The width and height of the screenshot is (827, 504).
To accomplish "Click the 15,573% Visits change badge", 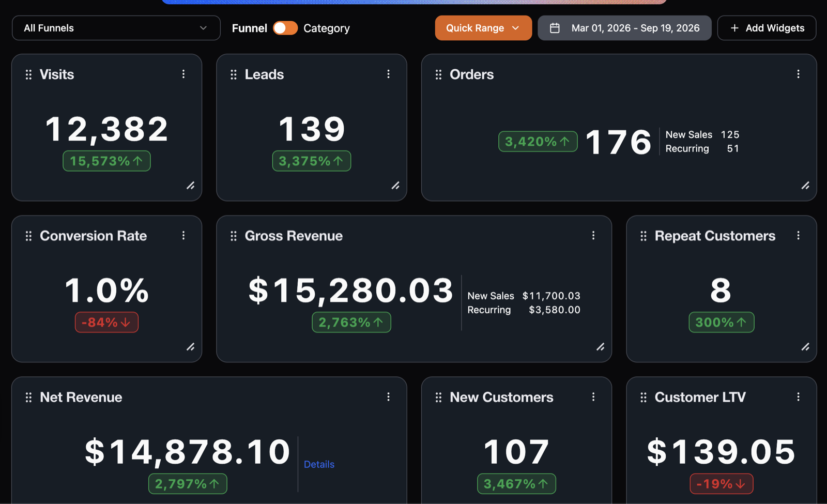I will [x=106, y=161].
